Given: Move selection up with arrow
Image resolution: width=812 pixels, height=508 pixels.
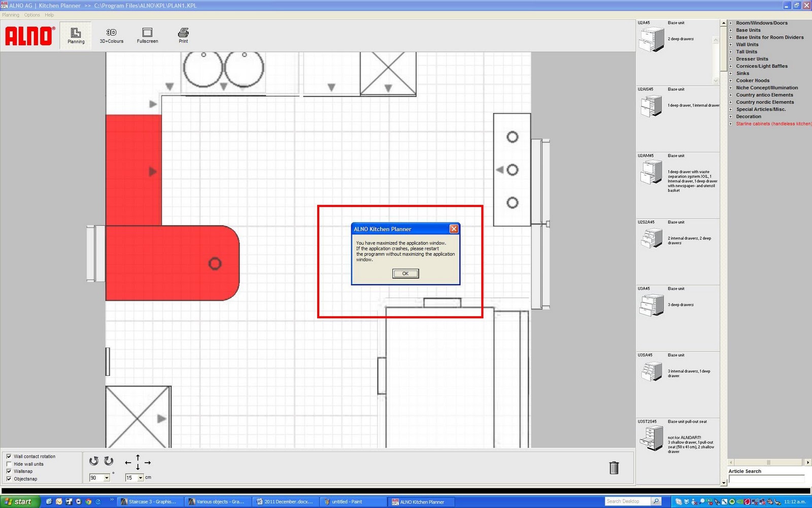Looking at the screenshot, I should tap(138, 458).
